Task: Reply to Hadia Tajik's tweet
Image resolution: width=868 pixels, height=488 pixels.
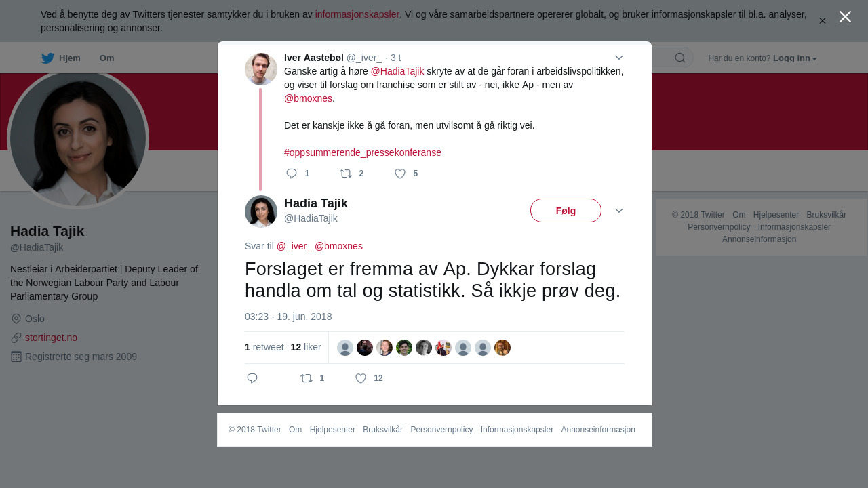Action: pos(252,378)
